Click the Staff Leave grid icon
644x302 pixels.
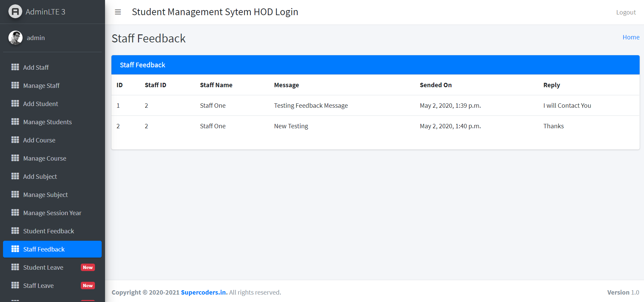15,285
